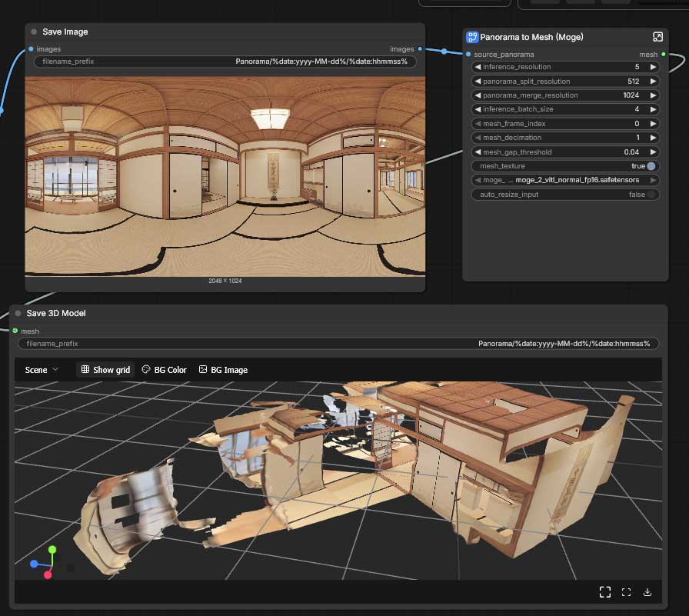Click the large fullscreen icon in 3D viewer
This screenshot has height=616, width=689.
tap(605, 592)
